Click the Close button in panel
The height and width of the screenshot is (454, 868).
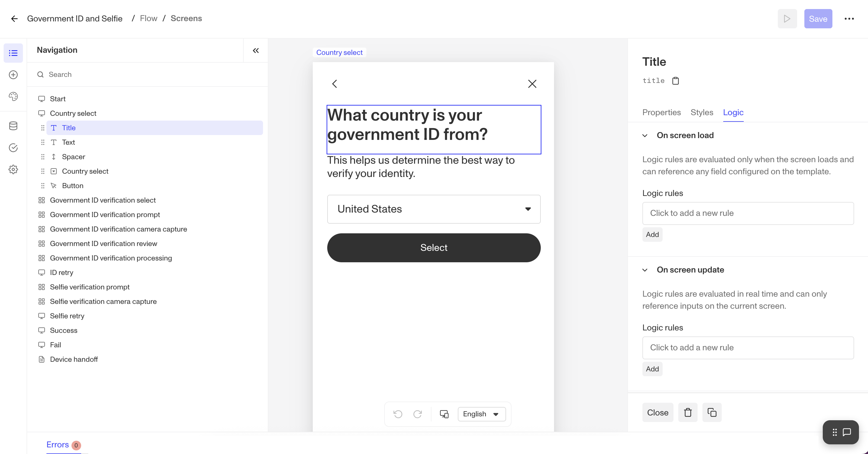pyautogui.click(x=657, y=413)
